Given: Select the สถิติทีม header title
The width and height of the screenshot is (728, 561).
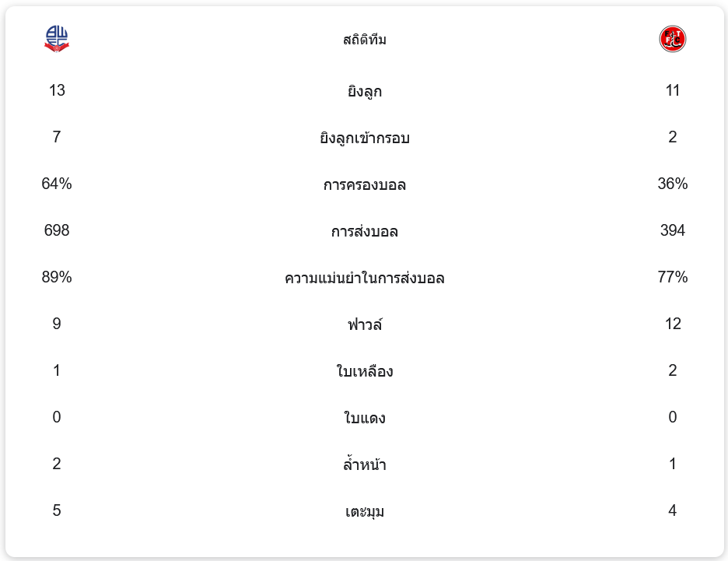Looking at the screenshot, I should pyautogui.click(x=364, y=40).
